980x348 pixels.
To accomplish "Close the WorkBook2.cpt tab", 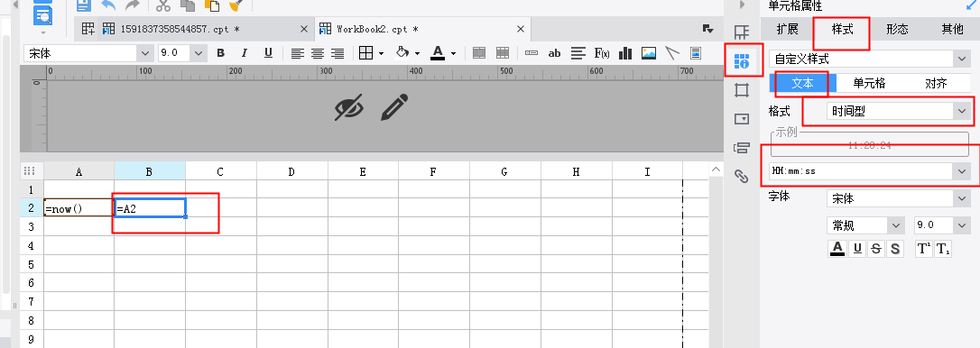I will click(x=521, y=29).
